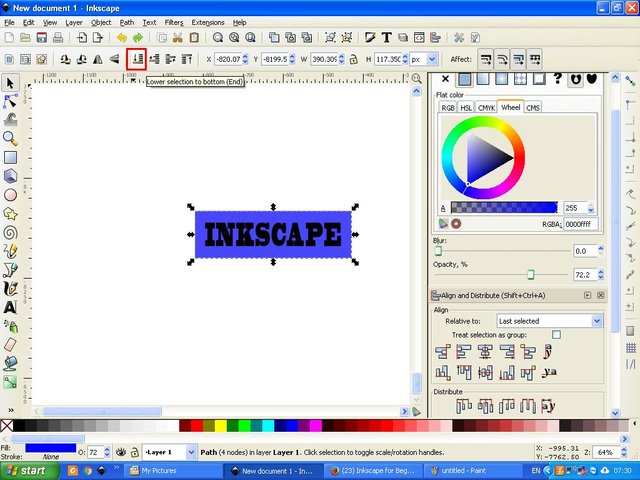This screenshot has width=640, height=480.
Task: Click Align left edges button
Action: 464,351
